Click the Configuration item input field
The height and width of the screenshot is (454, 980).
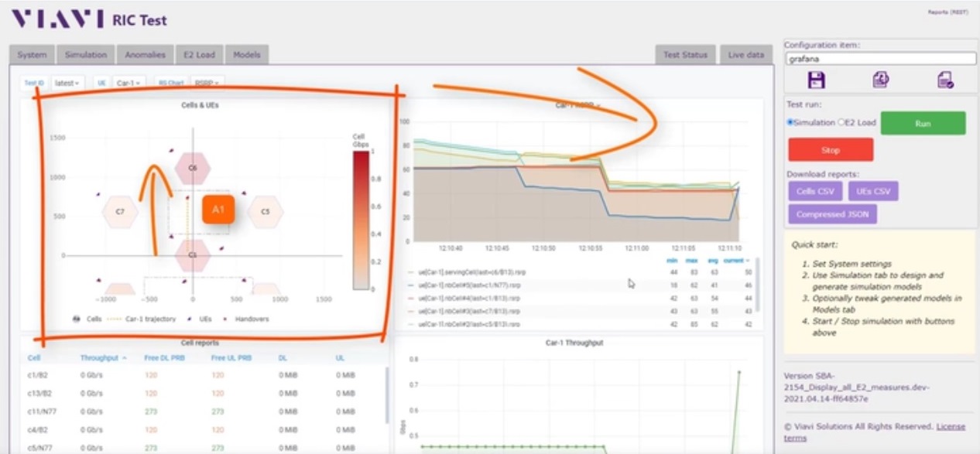click(880, 58)
